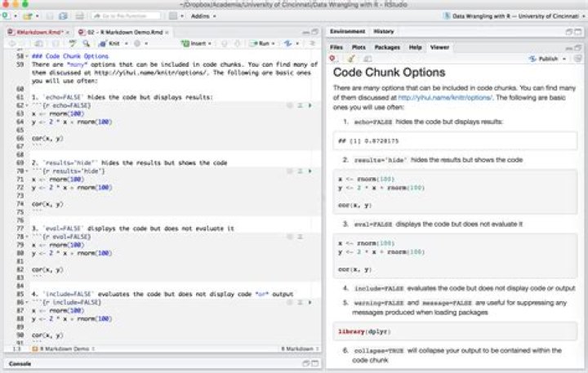Viewport: 588px width, 373px height.
Task: Open the new file dropdown arrow
Action: (16, 16)
